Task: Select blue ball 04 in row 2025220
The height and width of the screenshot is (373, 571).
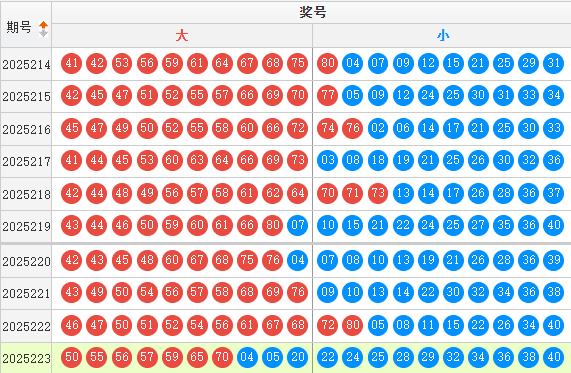Action: click(x=298, y=260)
